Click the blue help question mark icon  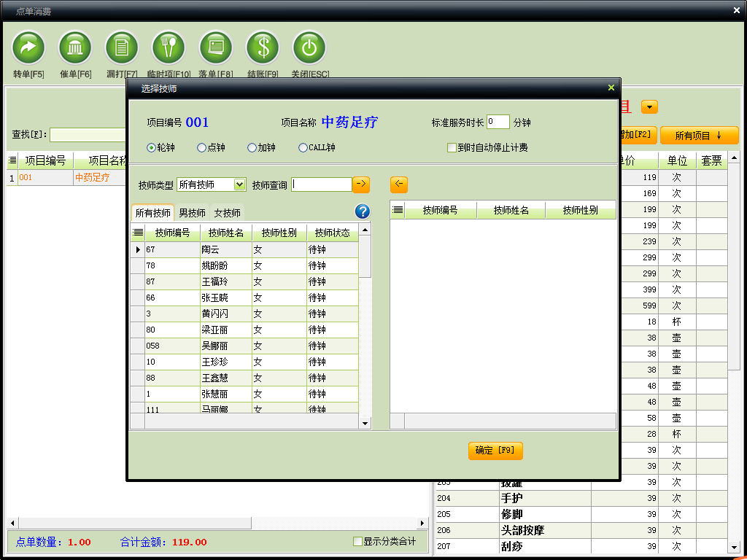tap(363, 211)
